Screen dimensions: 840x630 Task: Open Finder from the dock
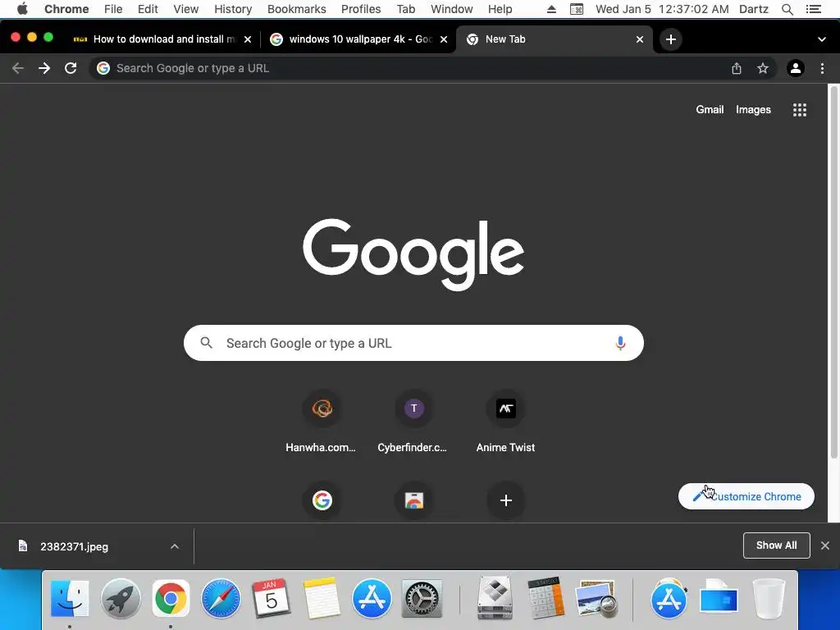click(x=70, y=598)
